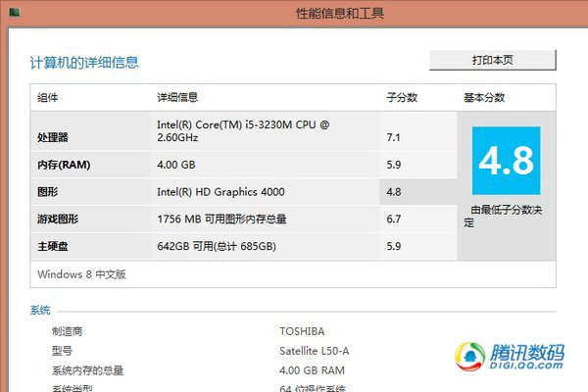
Task: Click the 系统 section heading
Action: (x=40, y=311)
